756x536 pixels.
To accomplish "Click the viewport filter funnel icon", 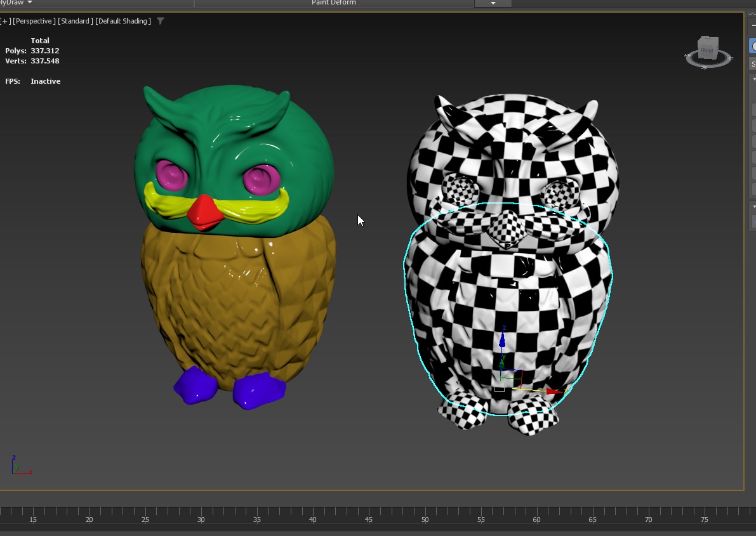I will coord(161,21).
